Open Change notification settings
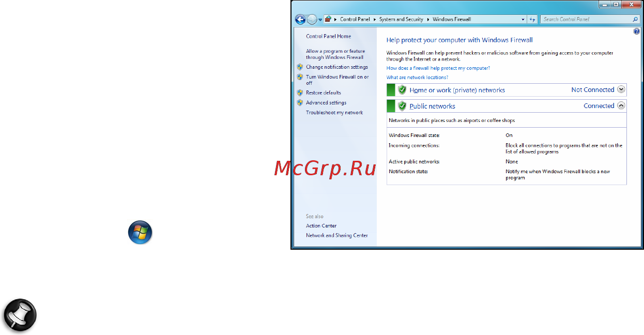 [x=337, y=67]
